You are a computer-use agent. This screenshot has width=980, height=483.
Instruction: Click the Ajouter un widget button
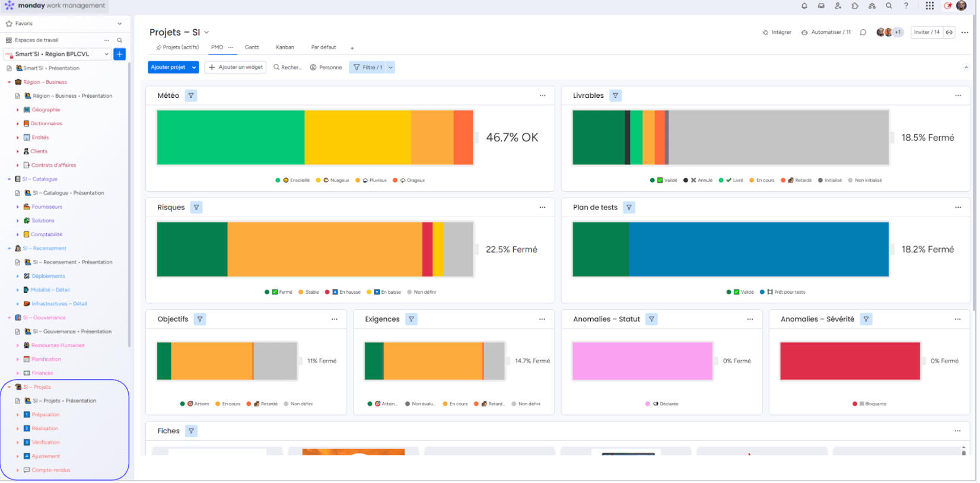236,68
